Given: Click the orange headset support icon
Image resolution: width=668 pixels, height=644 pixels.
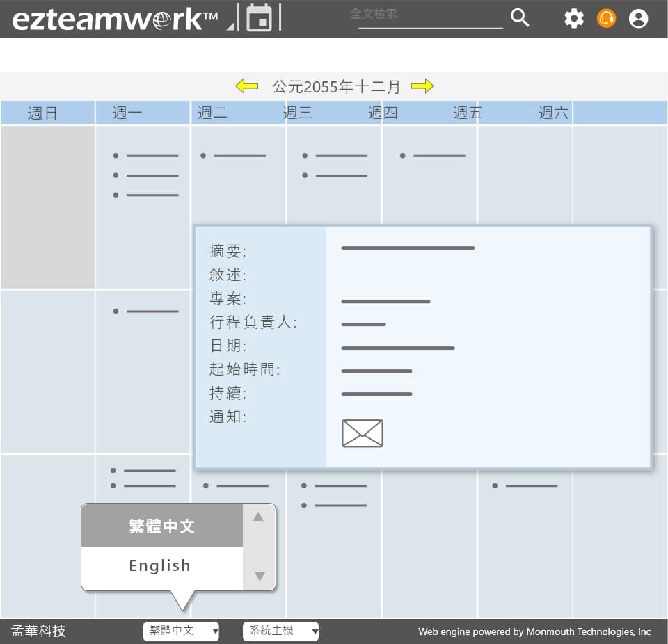Looking at the screenshot, I should 606,19.
